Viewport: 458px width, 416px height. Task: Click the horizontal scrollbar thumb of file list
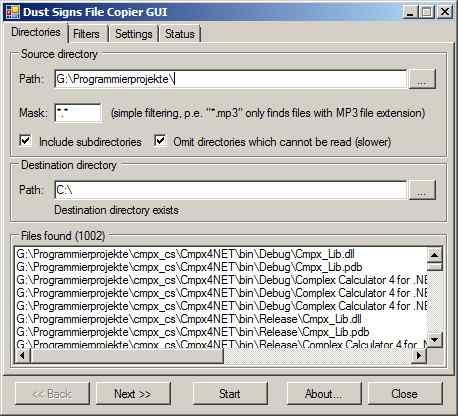coord(127,356)
